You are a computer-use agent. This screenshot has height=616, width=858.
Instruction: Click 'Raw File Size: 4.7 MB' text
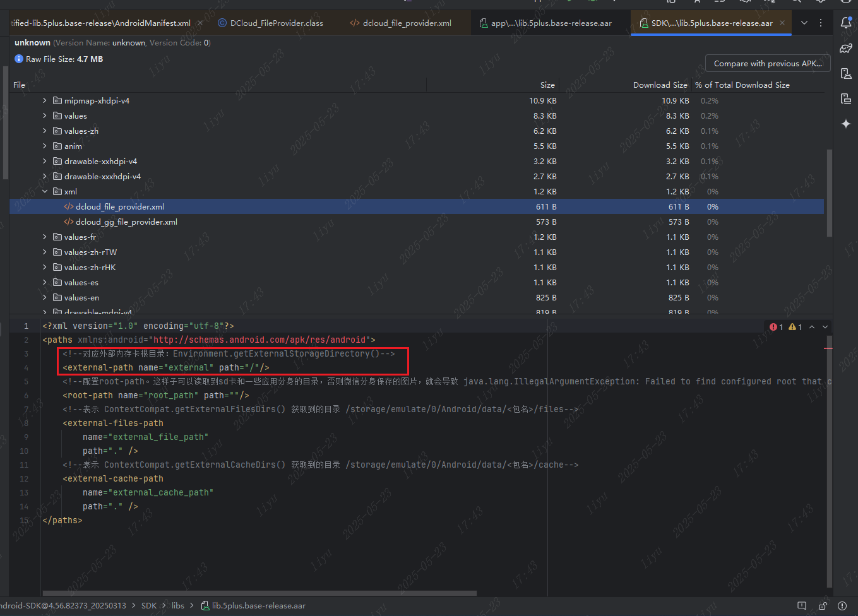point(64,59)
